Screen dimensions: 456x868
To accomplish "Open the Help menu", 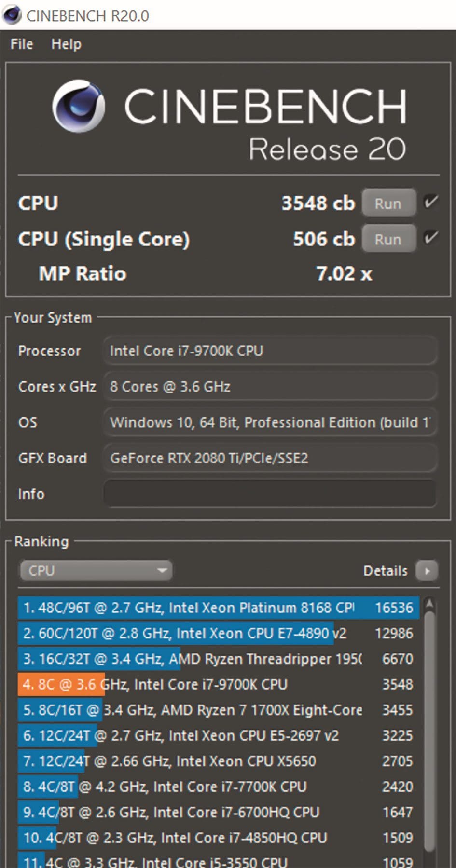I will pos(67,44).
